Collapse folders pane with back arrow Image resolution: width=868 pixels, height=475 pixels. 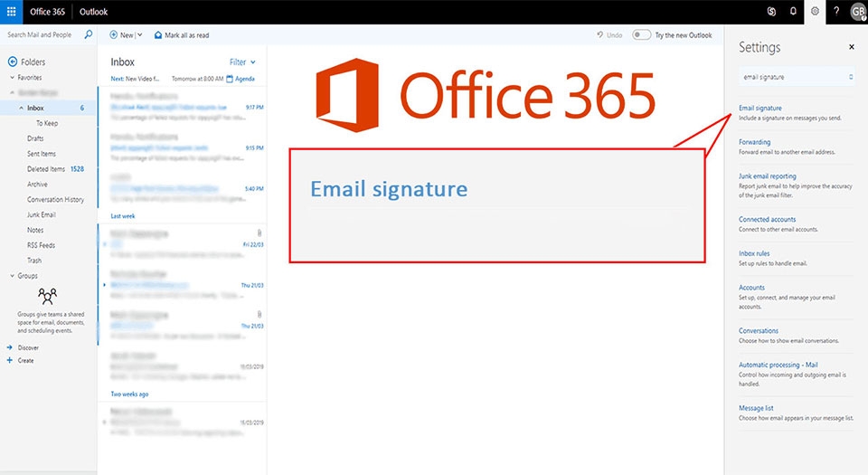(13, 62)
